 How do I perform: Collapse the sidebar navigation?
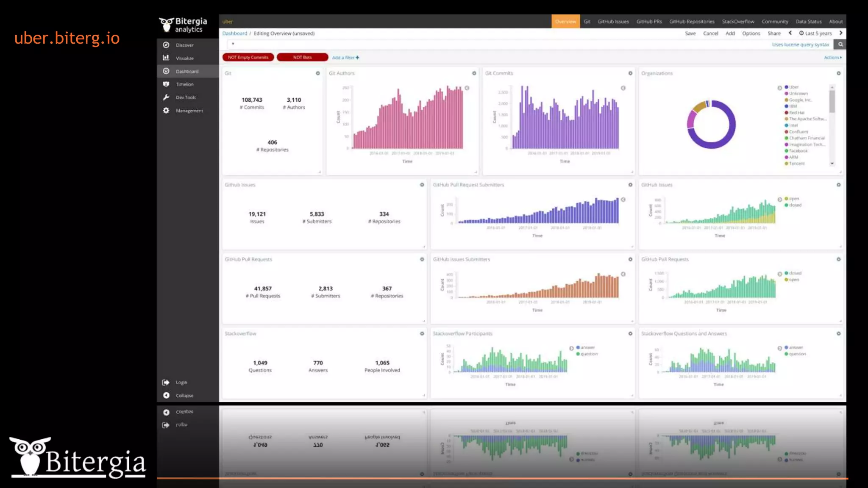pyautogui.click(x=166, y=396)
